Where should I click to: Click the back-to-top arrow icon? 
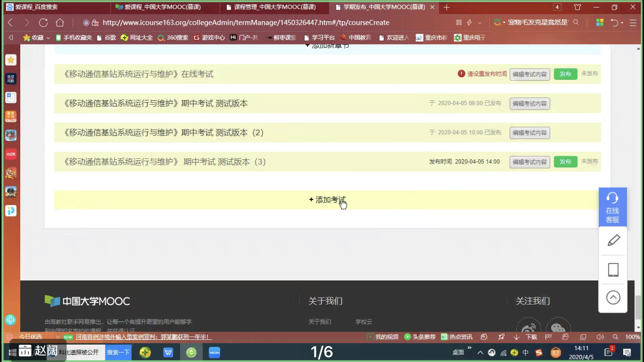coord(613,297)
